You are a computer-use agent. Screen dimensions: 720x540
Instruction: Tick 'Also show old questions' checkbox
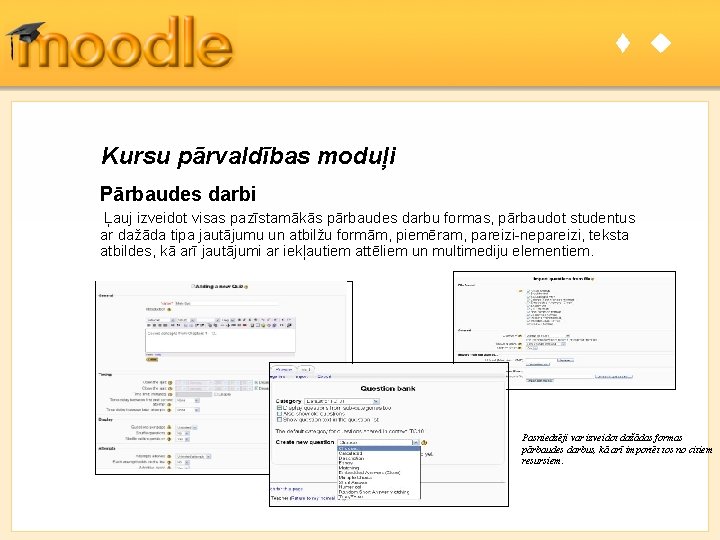(279, 413)
